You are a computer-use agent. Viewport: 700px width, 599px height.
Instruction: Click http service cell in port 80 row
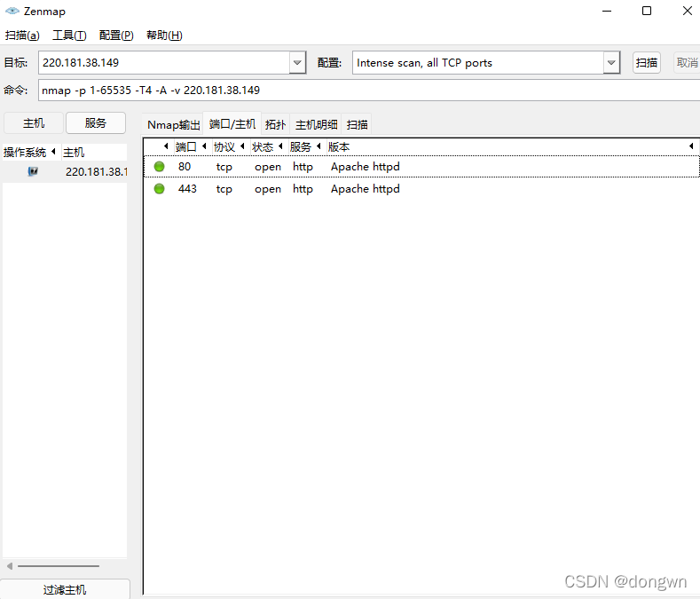pos(303,167)
